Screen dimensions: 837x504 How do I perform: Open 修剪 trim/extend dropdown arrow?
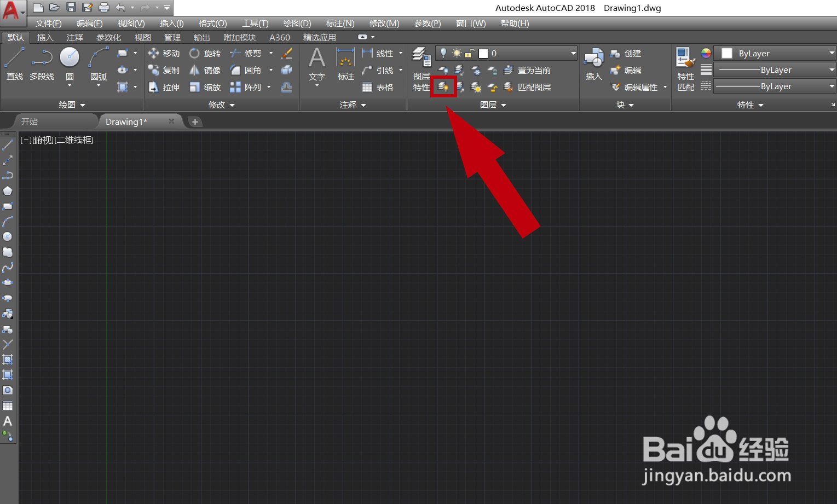[270, 53]
